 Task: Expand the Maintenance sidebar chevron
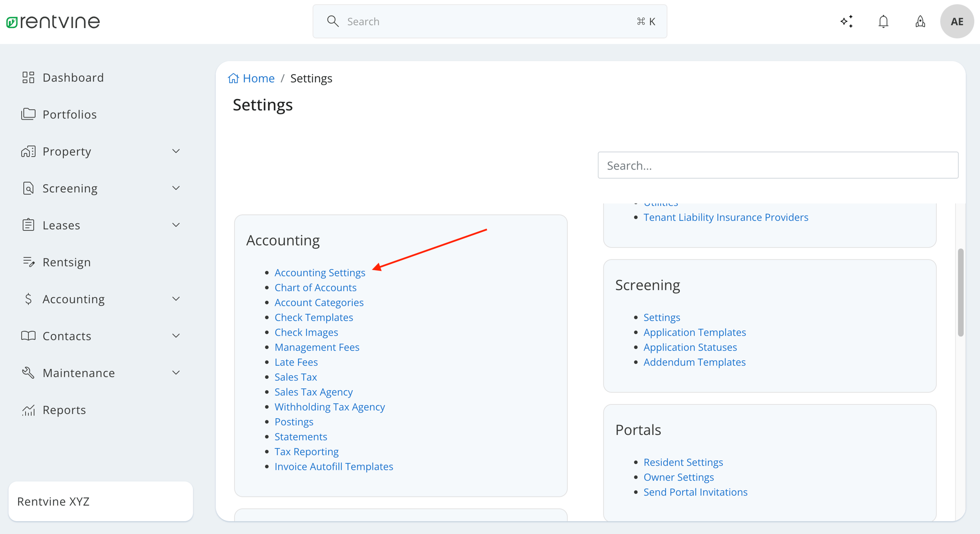click(176, 373)
